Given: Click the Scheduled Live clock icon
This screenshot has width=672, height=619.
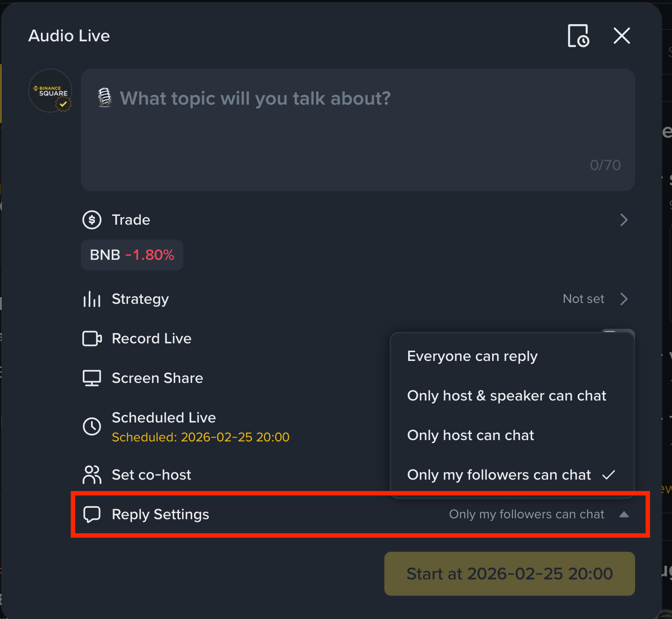Looking at the screenshot, I should coord(92,426).
